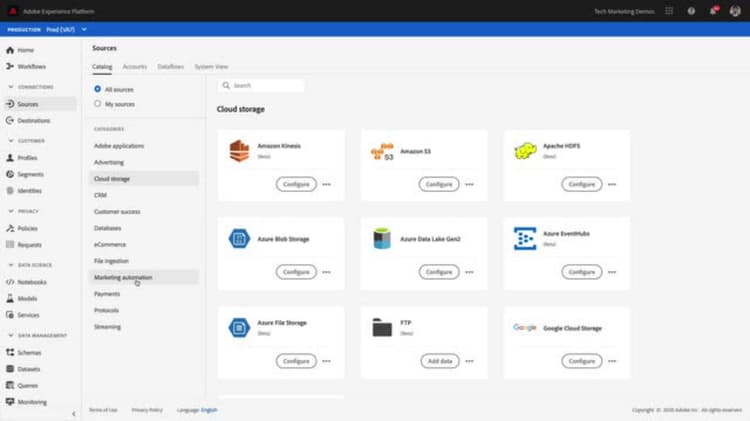Open the notifications bell
750x421 pixels.
tap(713, 11)
